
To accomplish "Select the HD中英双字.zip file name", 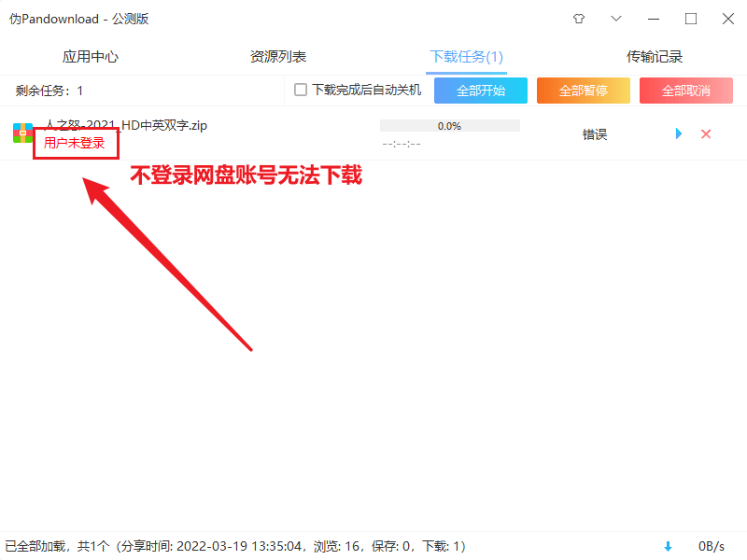I will click(126, 125).
